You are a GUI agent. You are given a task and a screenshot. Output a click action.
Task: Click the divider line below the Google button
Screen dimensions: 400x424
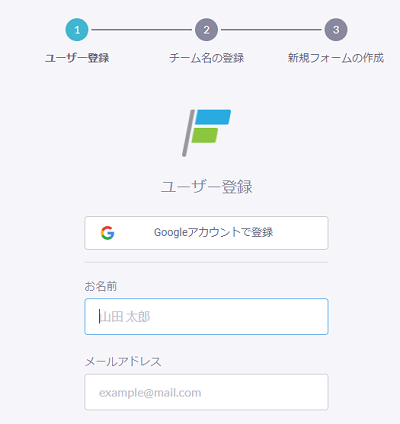(206, 262)
